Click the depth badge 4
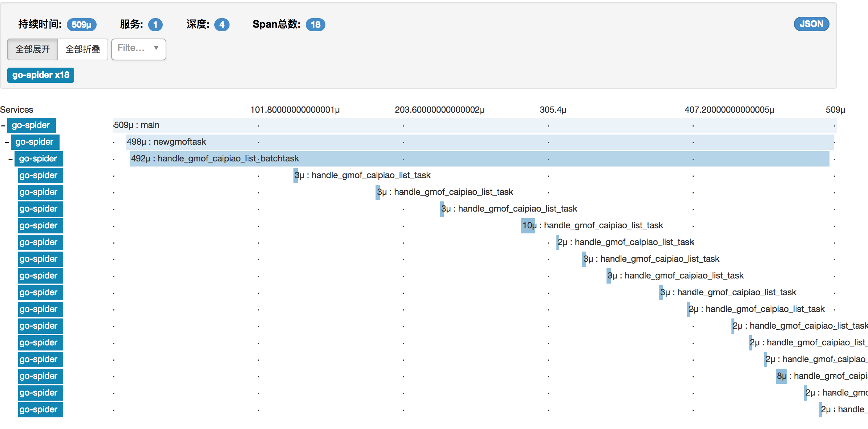Image resolution: width=868 pixels, height=429 pixels. [222, 24]
